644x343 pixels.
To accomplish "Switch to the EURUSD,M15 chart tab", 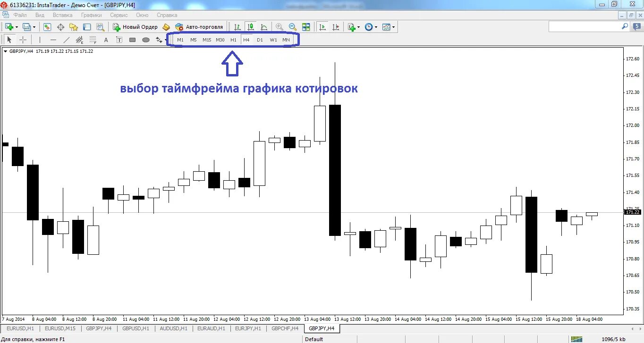I will [x=60, y=328].
